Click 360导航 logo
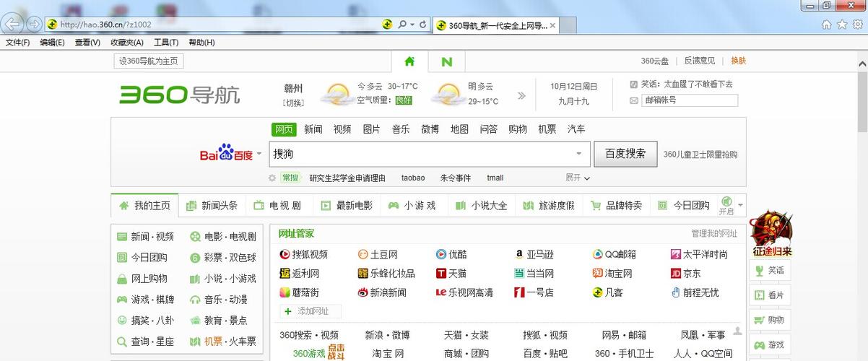868x361 pixels. [180, 95]
